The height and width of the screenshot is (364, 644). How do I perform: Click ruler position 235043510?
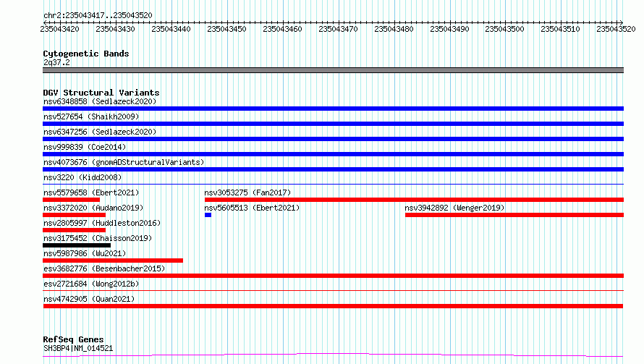(560, 29)
